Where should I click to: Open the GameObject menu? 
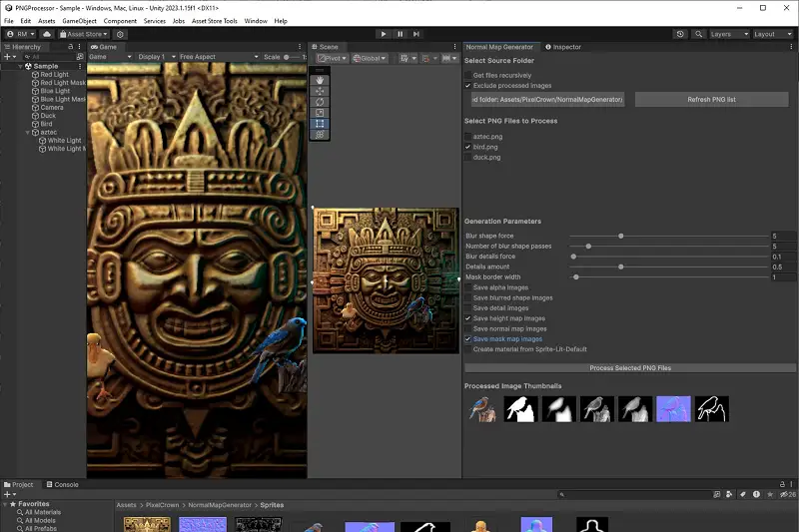[79, 21]
